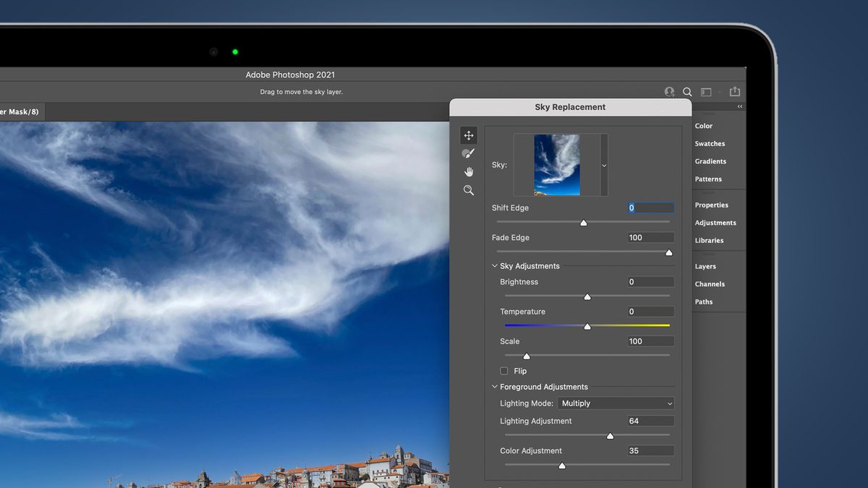Click the workspace arrangement icon

point(705,92)
